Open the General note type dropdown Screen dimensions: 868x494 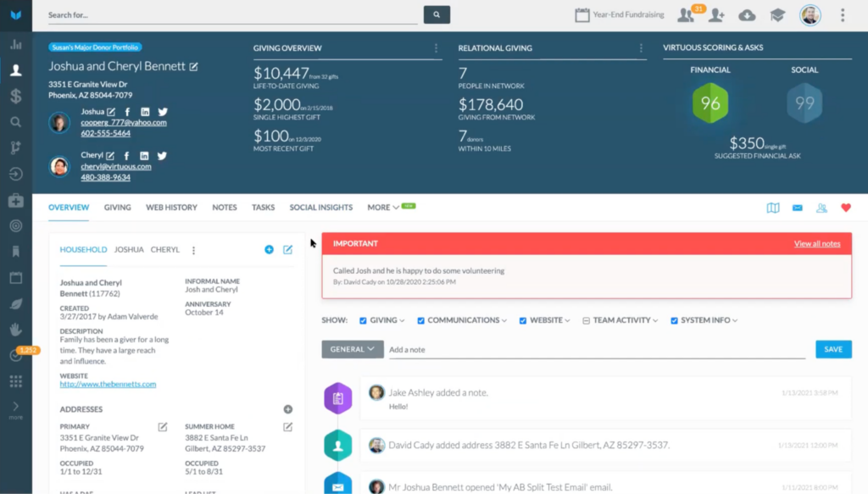click(353, 349)
